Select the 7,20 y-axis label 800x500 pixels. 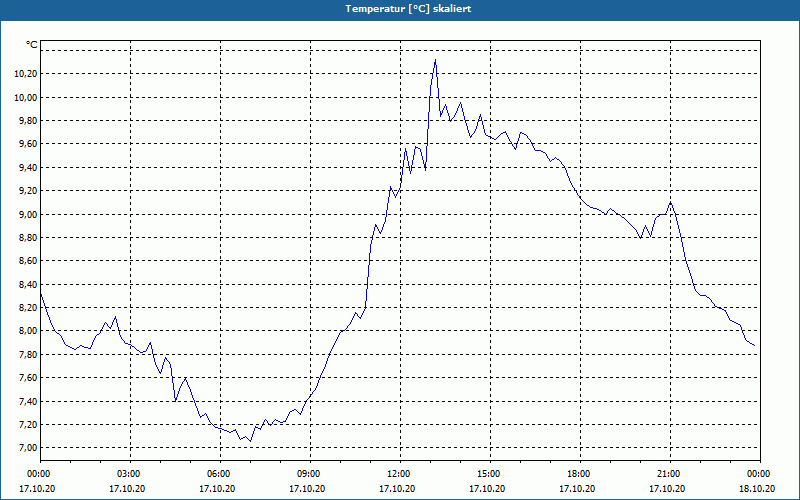(x=28, y=424)
